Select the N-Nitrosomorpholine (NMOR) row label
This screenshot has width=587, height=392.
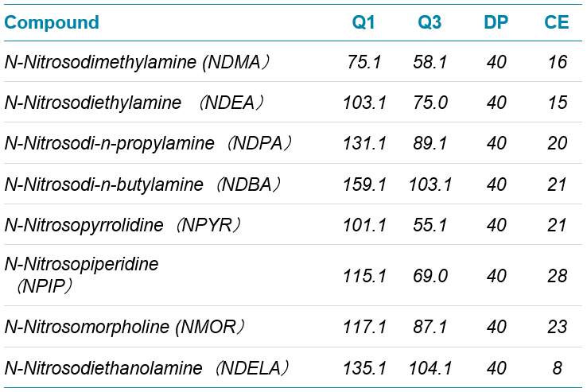125,327
